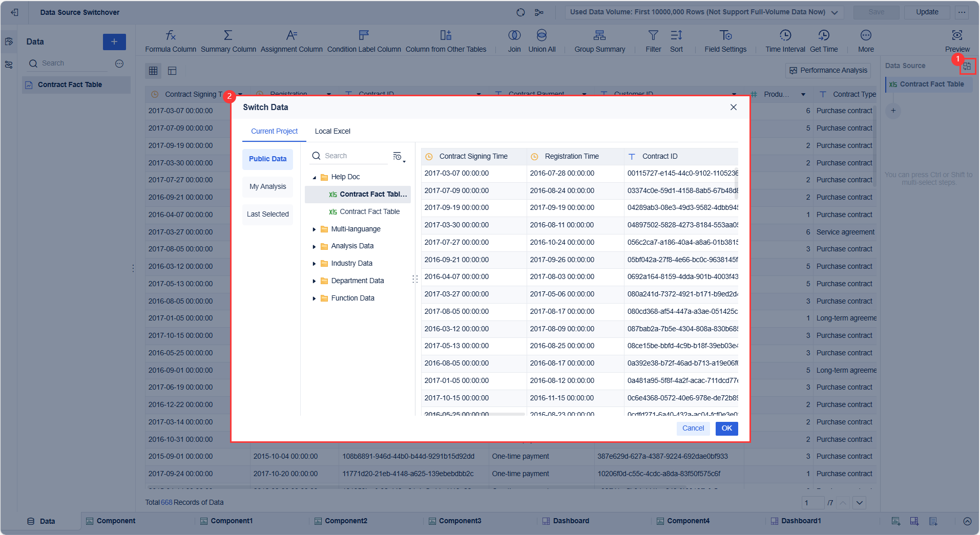Screen dimensions: 980x535
Task: Click the Union All icon
Action: point(541,35)
